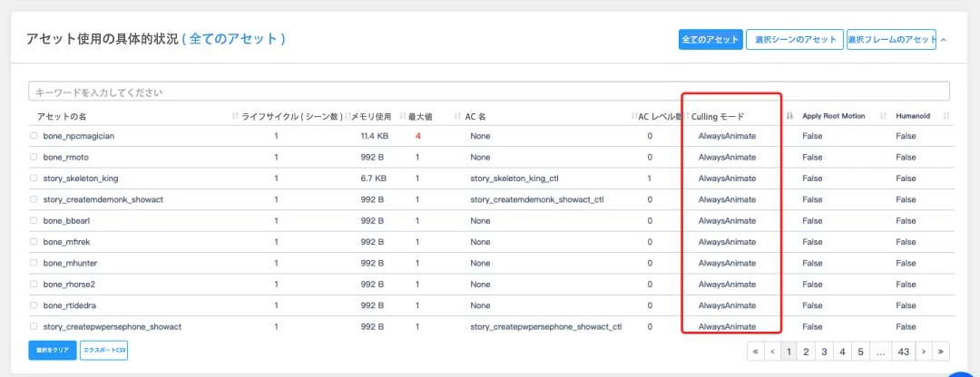Click the bone_npcmagician asset name
This screenshot has height=377, width=980.
click(x=79, y=136)
